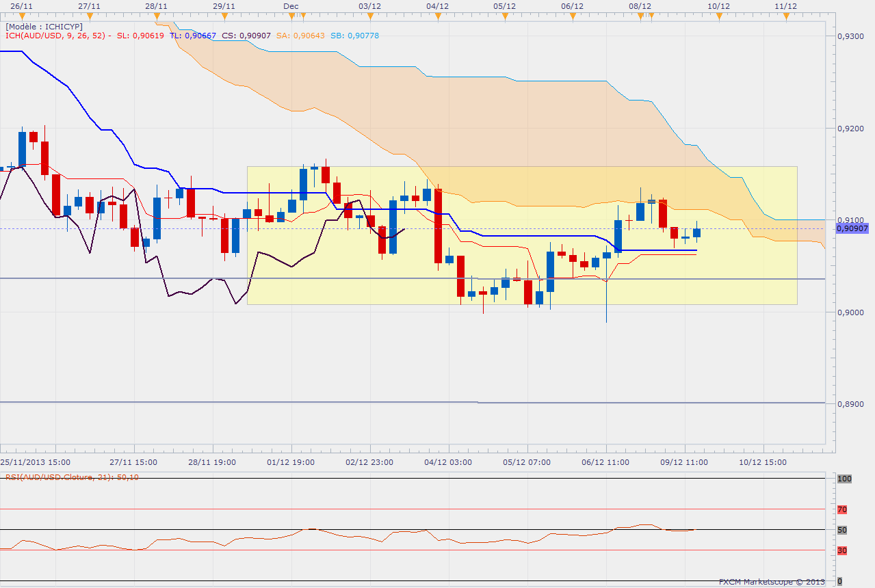This screenshot has width=875, height=588.
Task: Click the 0,9100 price axis label
Action: [851, 219]
